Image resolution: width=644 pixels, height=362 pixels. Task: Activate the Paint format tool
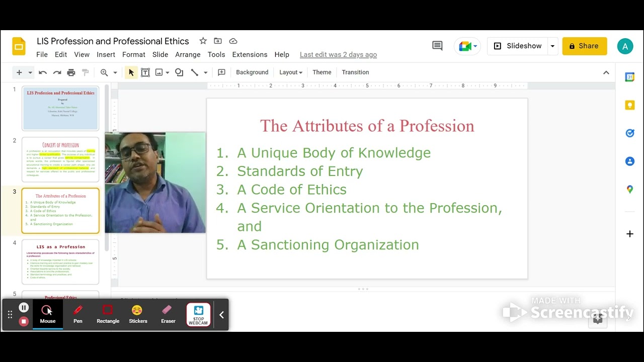(x=86, y=72)
